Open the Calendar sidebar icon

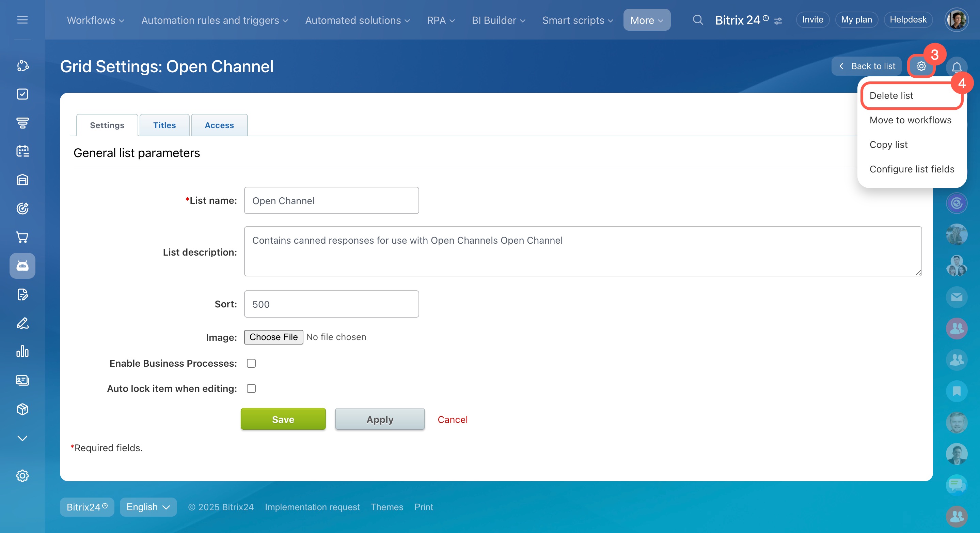[x=22, y=151]
